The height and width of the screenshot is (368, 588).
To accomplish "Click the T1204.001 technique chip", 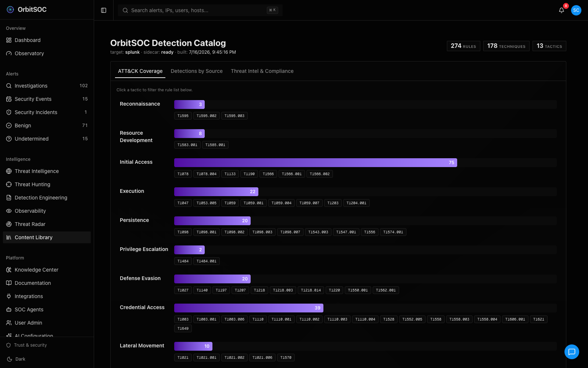I will point(356,203).
